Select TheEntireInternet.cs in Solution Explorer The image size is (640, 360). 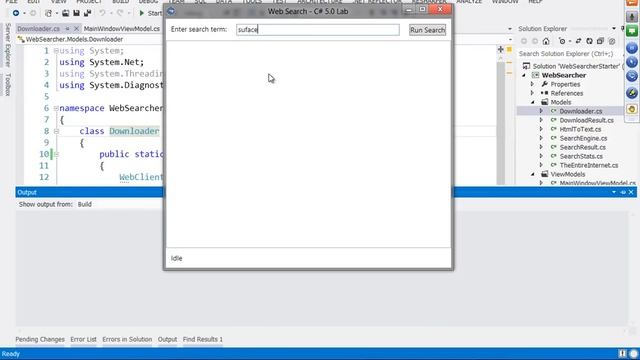click(589, 165)
